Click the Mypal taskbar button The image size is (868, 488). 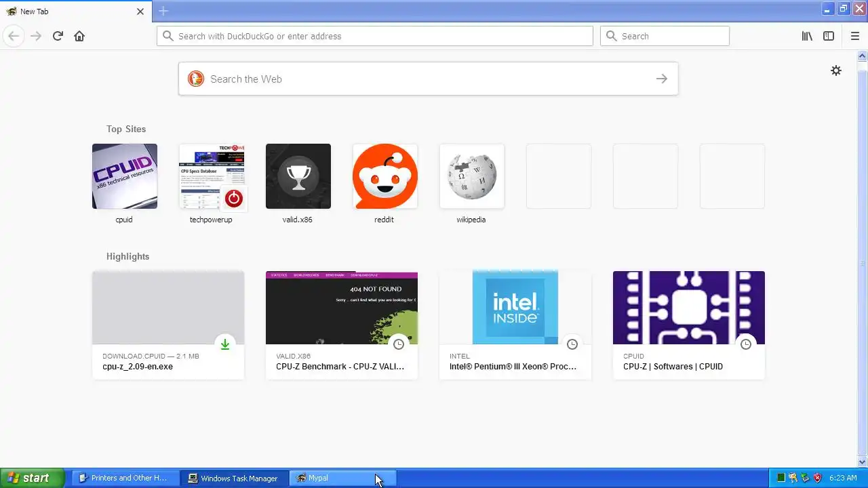pos(342,478)
